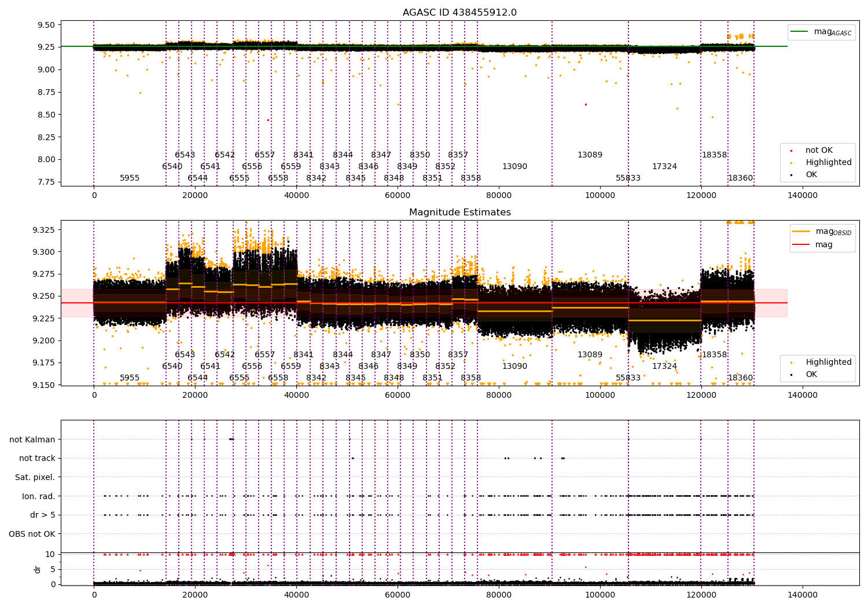Click obsid label 6544 in top plot
The image size is (868, 608).
tap(198, 178)
